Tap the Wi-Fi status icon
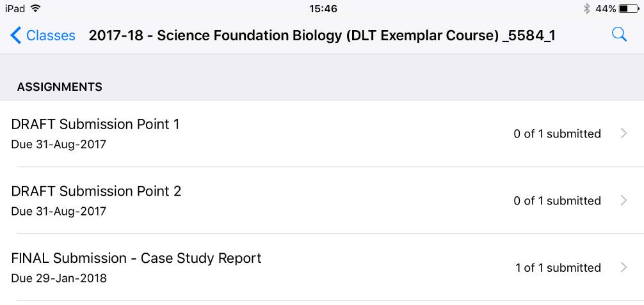Viewport: 644px width, 305px height. (36, 8)
